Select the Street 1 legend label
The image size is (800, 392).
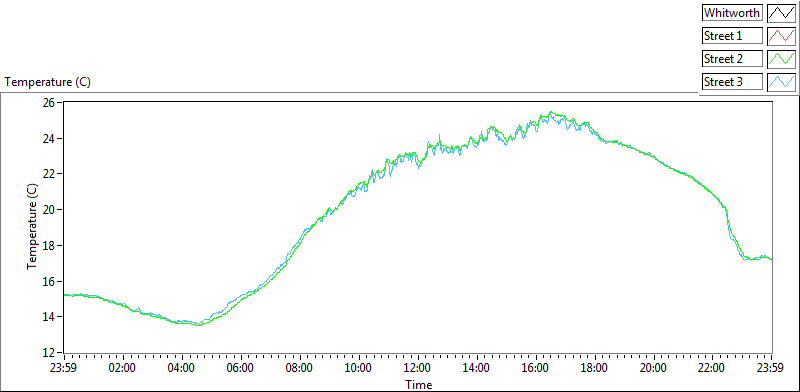(732, 36)
